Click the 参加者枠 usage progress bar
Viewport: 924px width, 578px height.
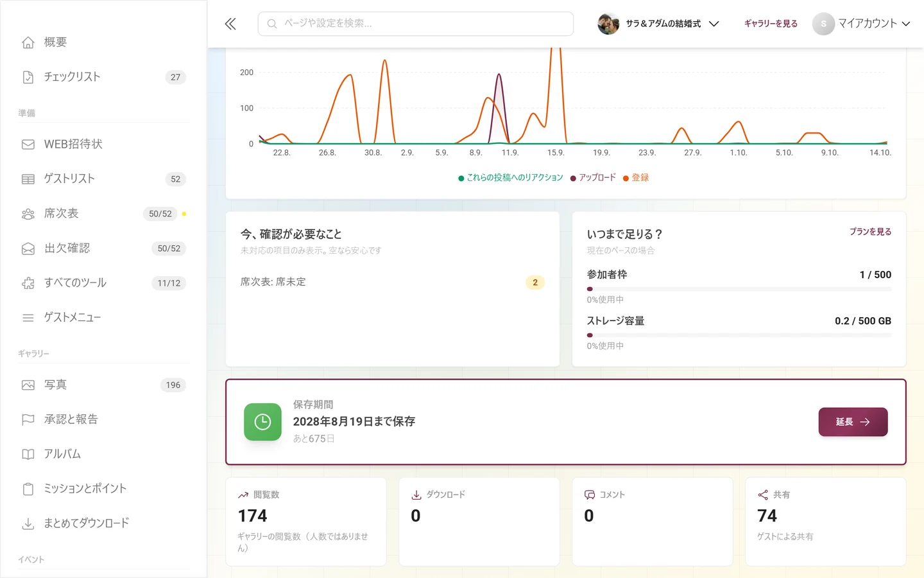pyautogui.click(x=739, y=289)
